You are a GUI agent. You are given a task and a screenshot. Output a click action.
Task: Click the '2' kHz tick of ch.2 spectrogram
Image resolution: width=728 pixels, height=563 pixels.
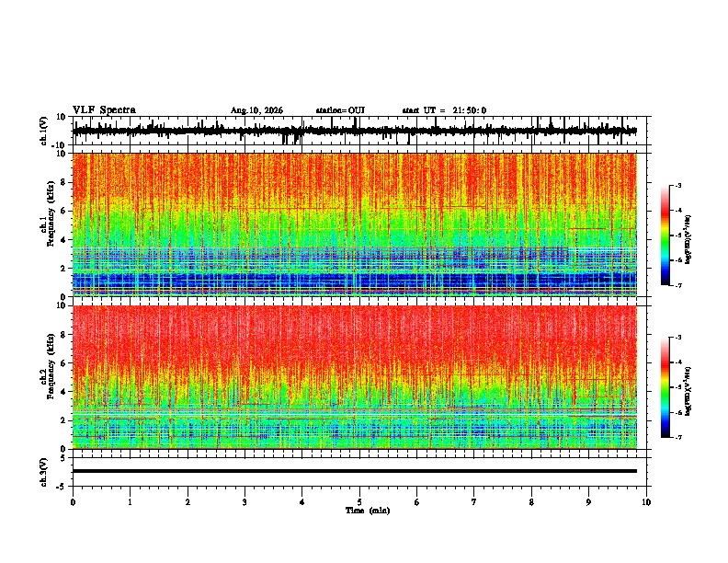pyautogui.click(x=63, y=420)
